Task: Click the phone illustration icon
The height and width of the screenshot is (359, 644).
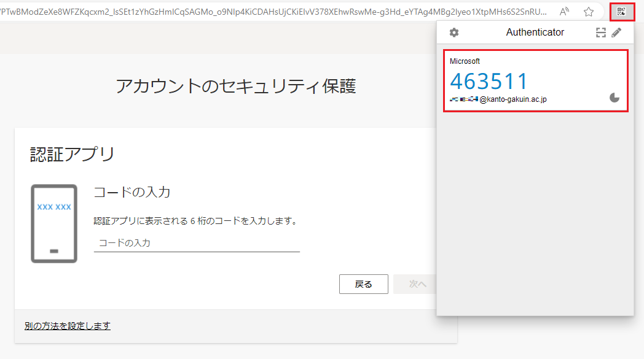Action: point(54,223)
